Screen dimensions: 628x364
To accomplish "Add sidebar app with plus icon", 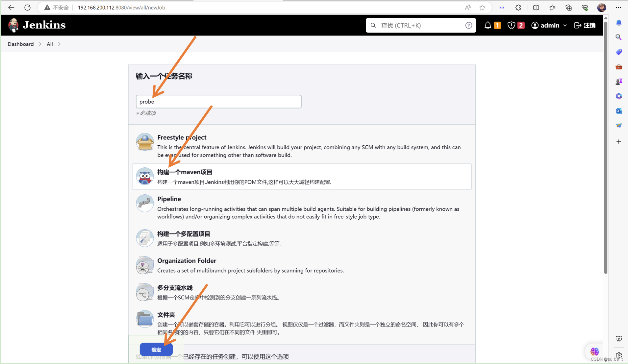I will coord(618,142).
